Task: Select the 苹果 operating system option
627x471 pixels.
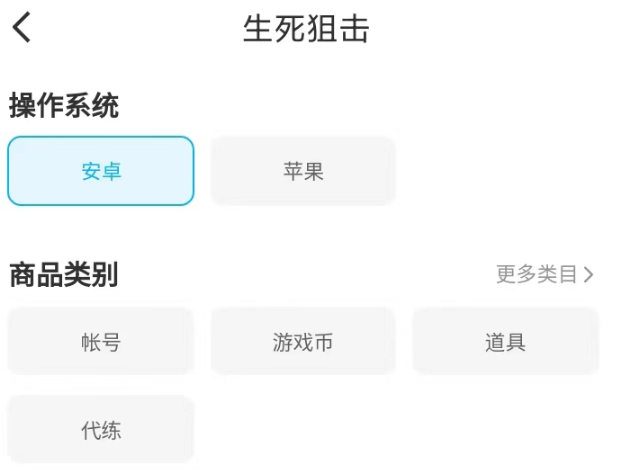Action: click(x=303, y=171)
